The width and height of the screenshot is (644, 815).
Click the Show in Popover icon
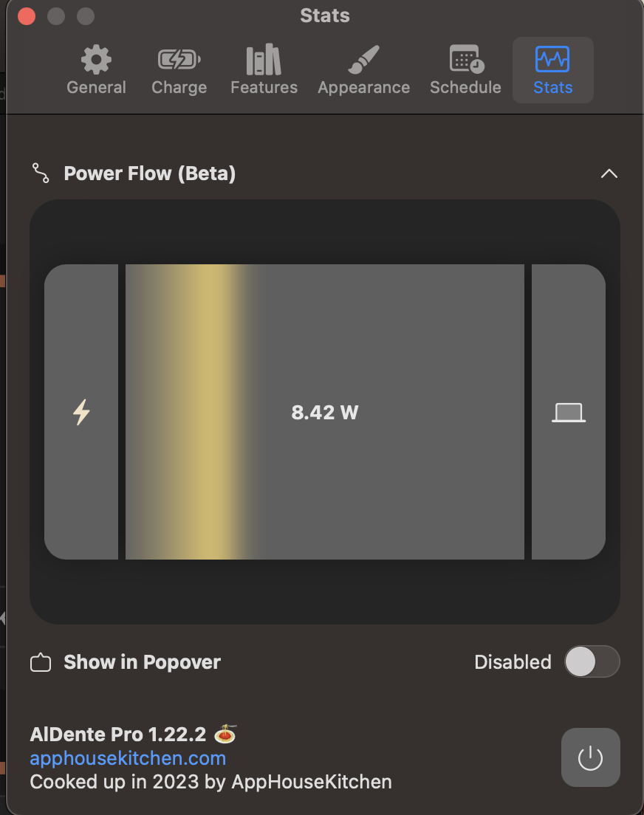pos(41,663)
